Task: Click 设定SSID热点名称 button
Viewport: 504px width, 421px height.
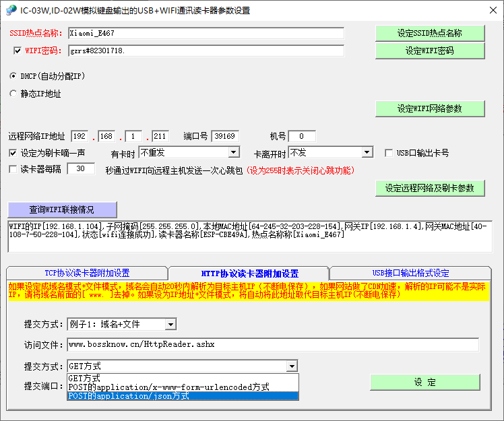Action: (x=430, y=34)
